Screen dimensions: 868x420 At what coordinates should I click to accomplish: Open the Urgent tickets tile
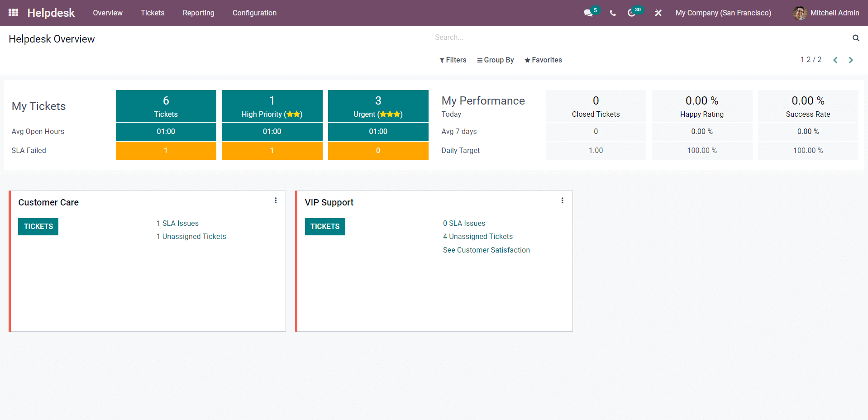(378, 106)
